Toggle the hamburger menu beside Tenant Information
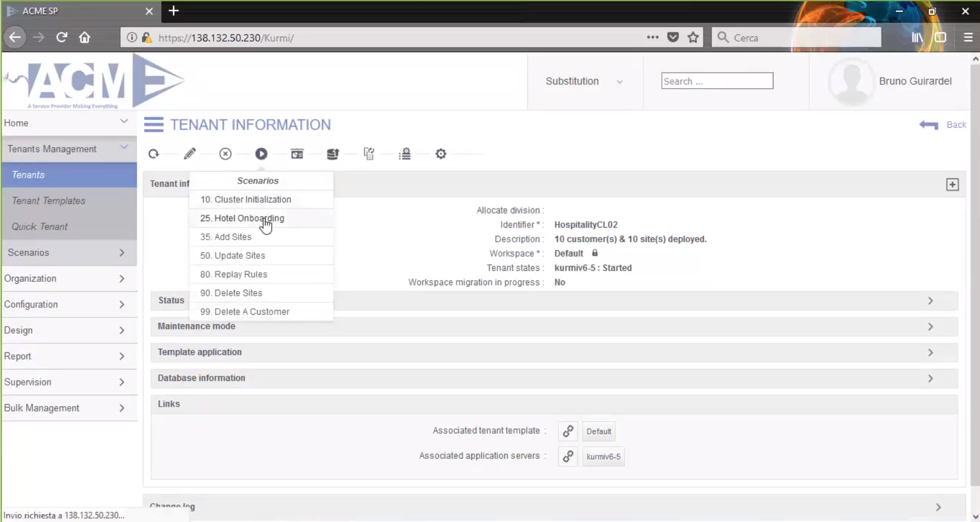980x522 pixels. pos(154,125)
